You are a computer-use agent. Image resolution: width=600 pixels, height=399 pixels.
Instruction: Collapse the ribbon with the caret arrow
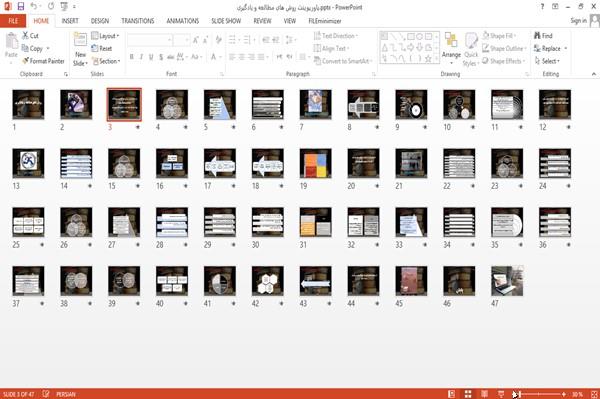pyautogui.click(x=594, y=74)
